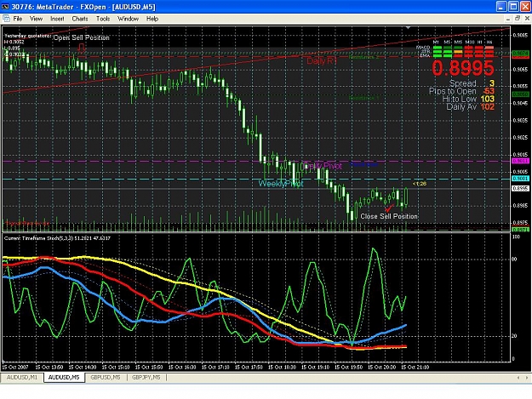Open the Window menu
The image size is (532, 399).
(128, 19)
